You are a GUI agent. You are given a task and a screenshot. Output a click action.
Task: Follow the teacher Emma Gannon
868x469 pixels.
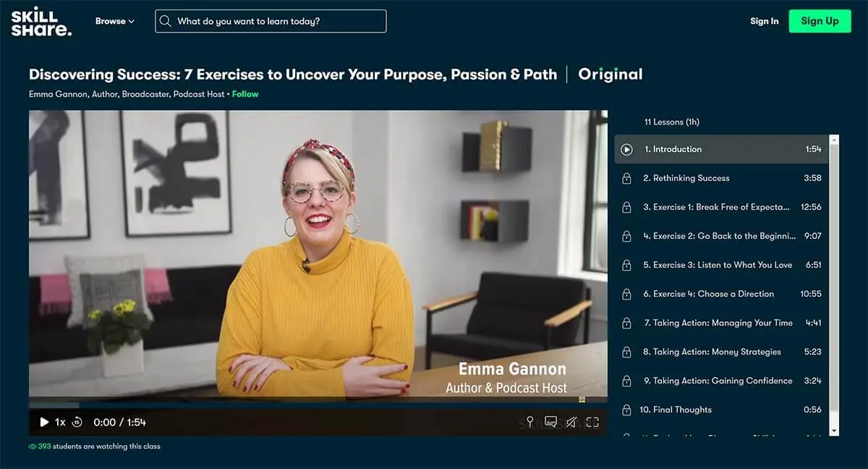tap(245, 94)
